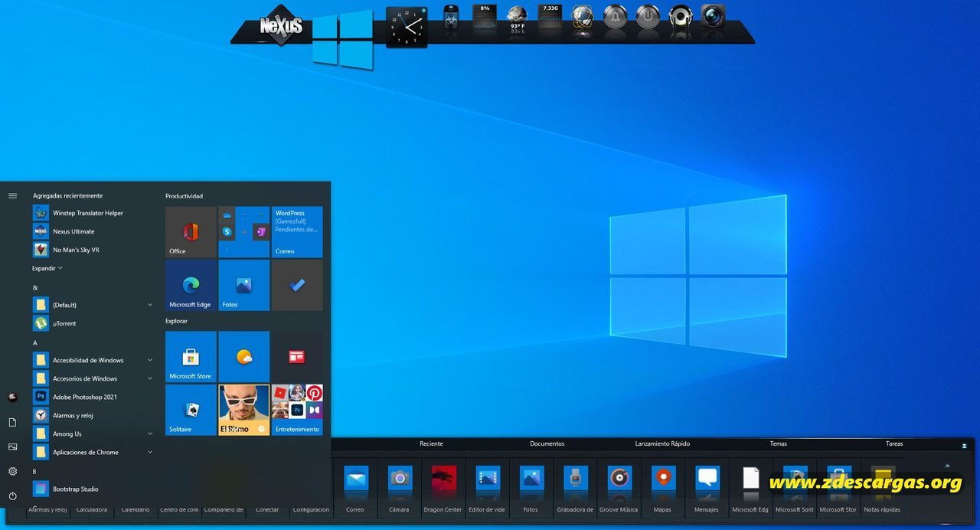This screenshot has height=530, width=980.
Task: Click the letter A list header
Action: (x=35, y=342)
